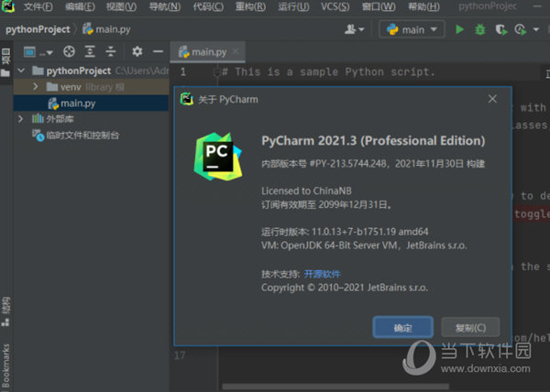The width and height of the screenshot is (550, 392).
Task: Open the 窗口(W) menu
Action: click(379, 6)
